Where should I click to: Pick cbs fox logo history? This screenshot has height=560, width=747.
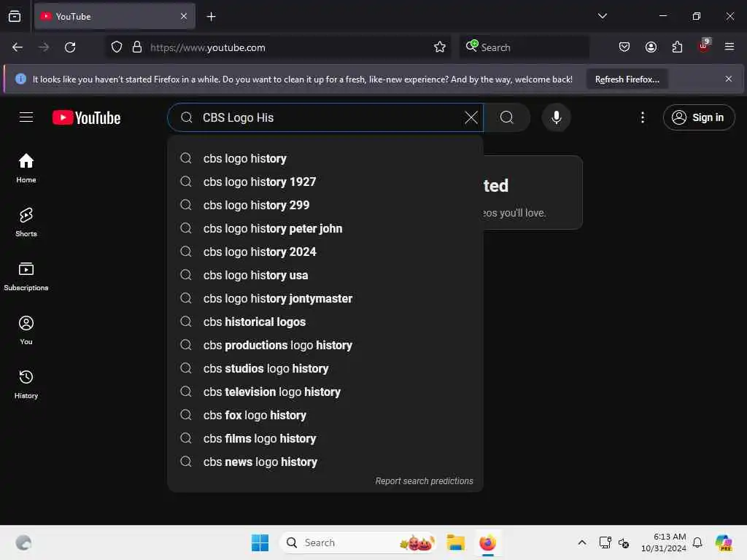325,415
